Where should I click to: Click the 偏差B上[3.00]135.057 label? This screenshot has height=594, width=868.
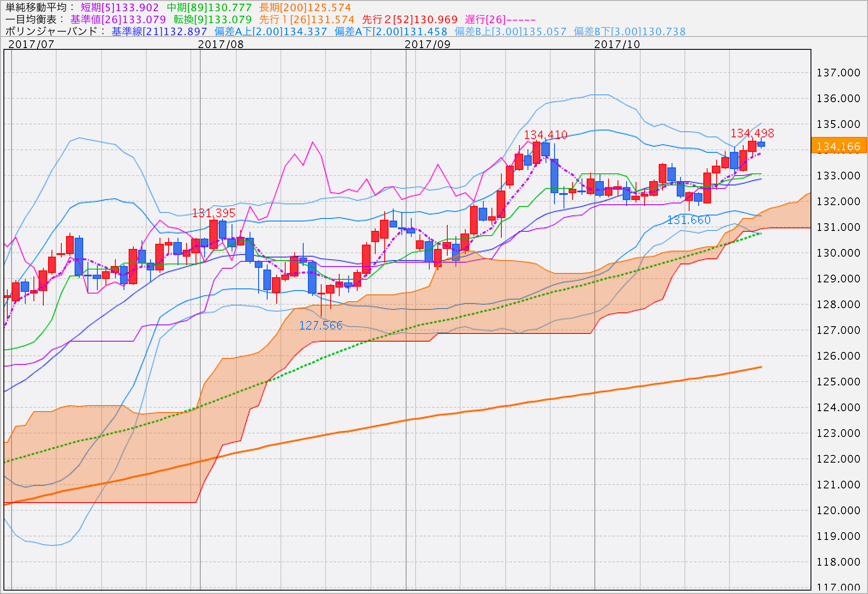pyautogui.click(x=510, y=31)
